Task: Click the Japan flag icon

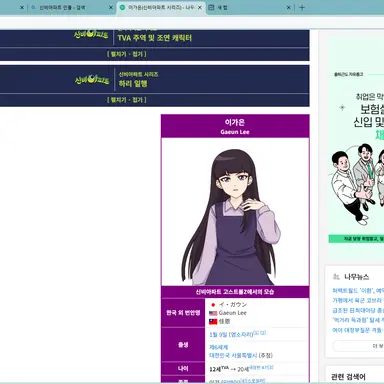Action: pyautogui.click(x=213, y=305)
